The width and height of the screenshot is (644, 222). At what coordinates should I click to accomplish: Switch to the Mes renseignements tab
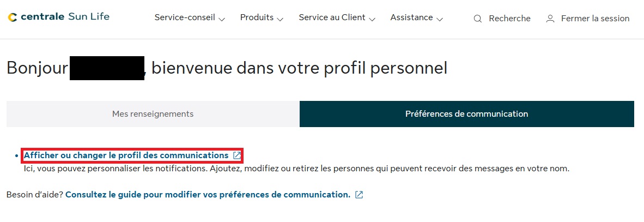153,114
